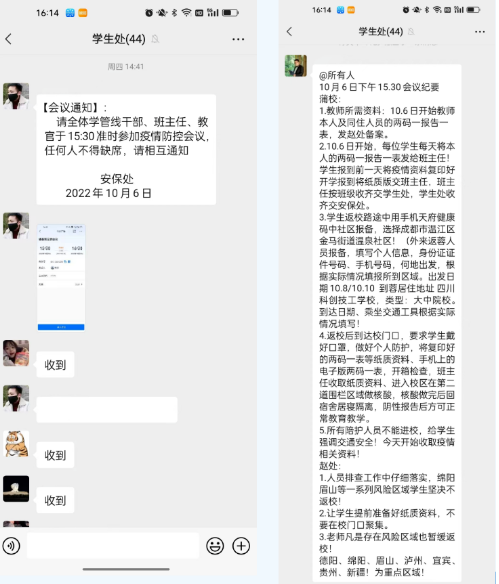
Task: Tap the 会议通知 message bubble
Action: pos(126,150)
